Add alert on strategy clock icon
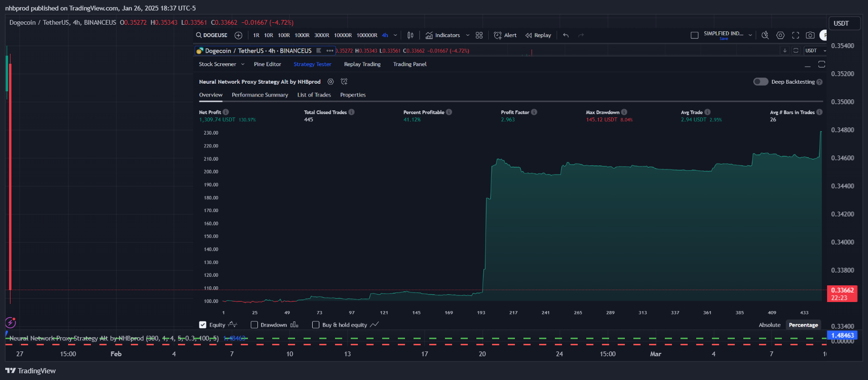 [x=344, y=82]
